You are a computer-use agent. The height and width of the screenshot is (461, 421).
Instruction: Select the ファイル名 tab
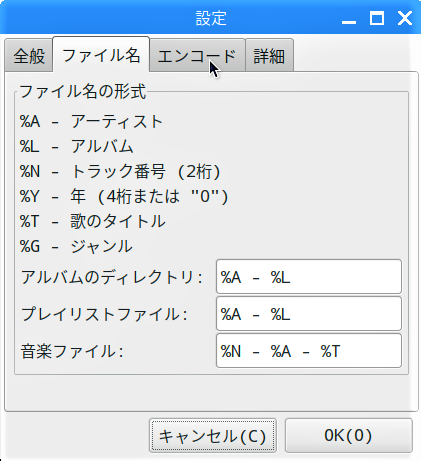(101, 55)
